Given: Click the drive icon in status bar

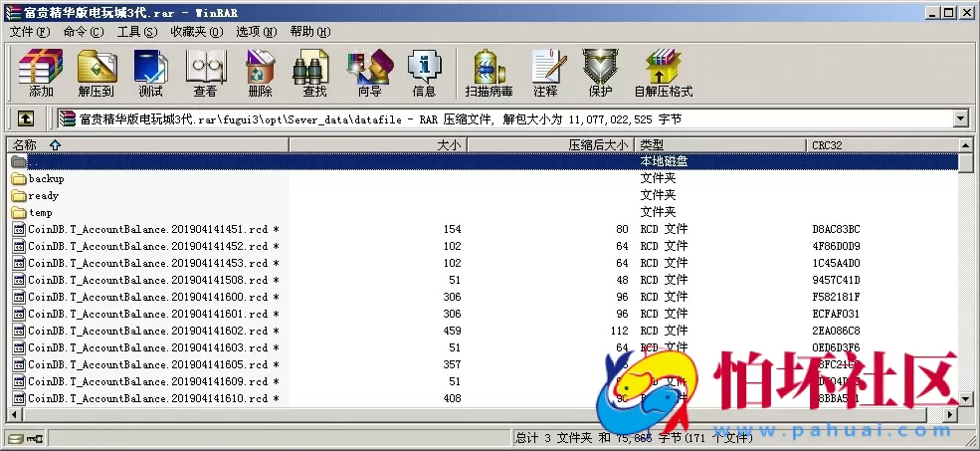Looking at the screenshot, I should [x=16, y=438].
